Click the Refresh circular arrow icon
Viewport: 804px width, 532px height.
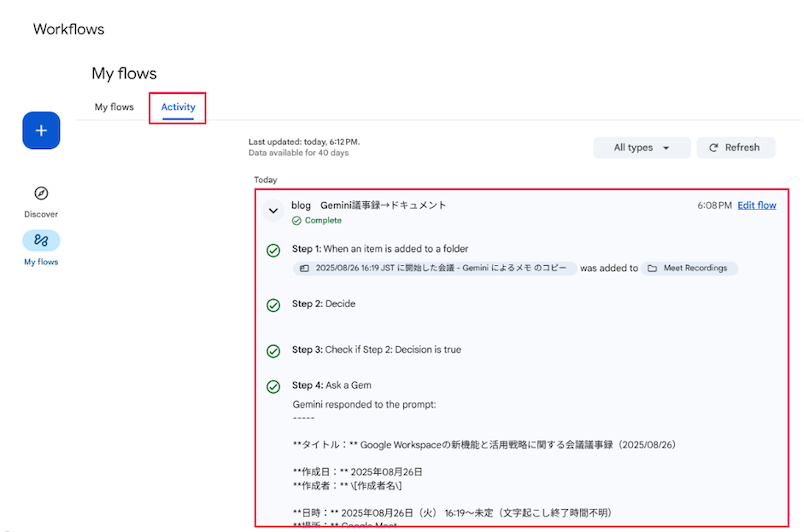(713, 148)
